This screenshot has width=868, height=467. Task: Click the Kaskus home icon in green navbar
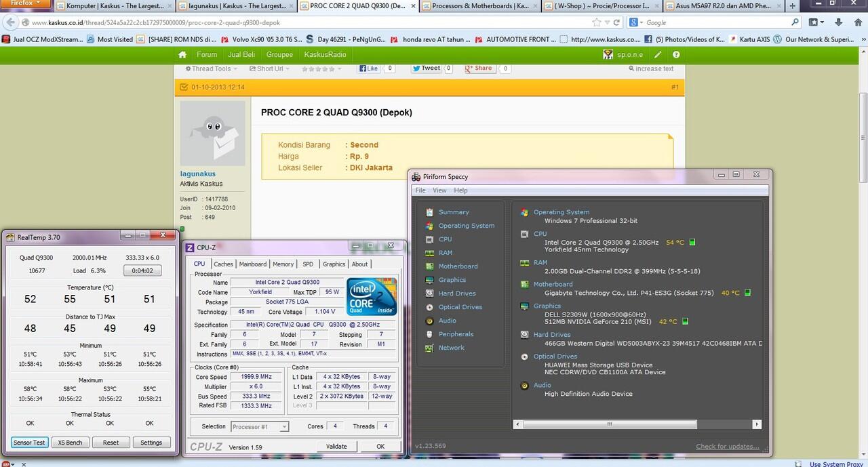pos(182,54)
